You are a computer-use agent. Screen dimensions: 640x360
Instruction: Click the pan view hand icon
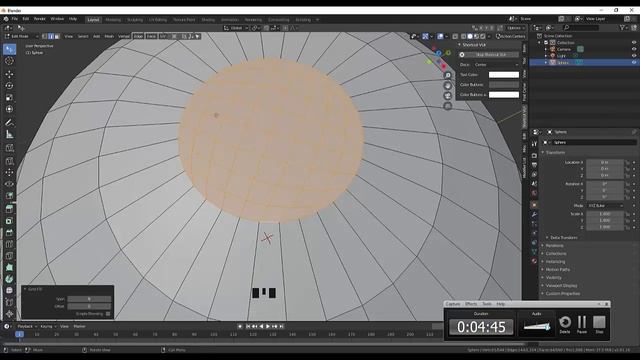coord(448,86)
